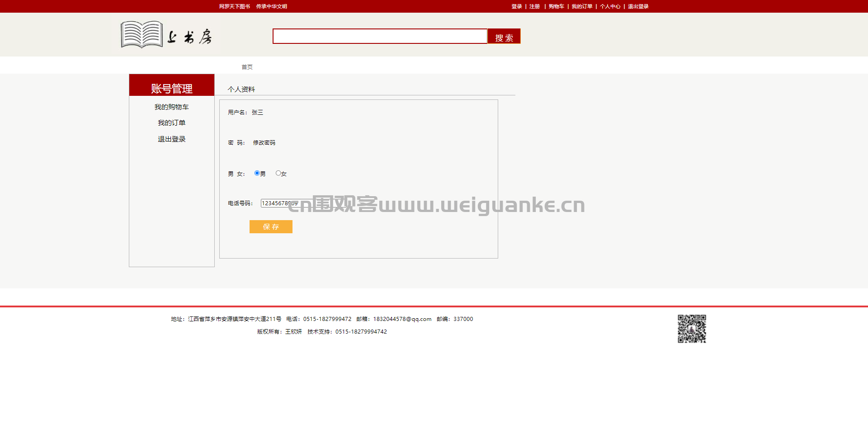Image resolution: width=868 pixels, height=424 pixels.
Task: Open 我的购物车 in the sidebar
Action: [171, 107]
